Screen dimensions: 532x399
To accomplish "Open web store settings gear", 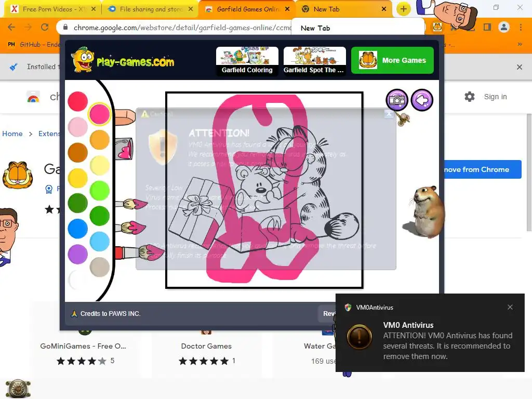I will 470,97.
